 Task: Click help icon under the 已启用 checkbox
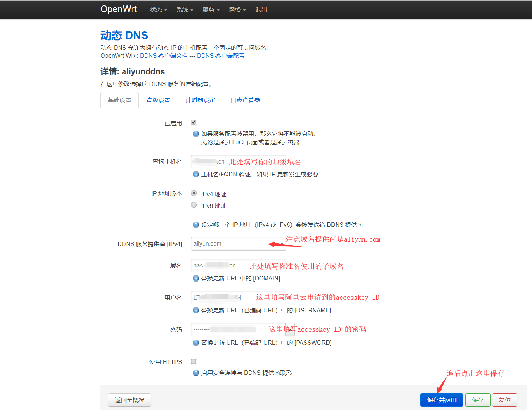coord(196,134)
